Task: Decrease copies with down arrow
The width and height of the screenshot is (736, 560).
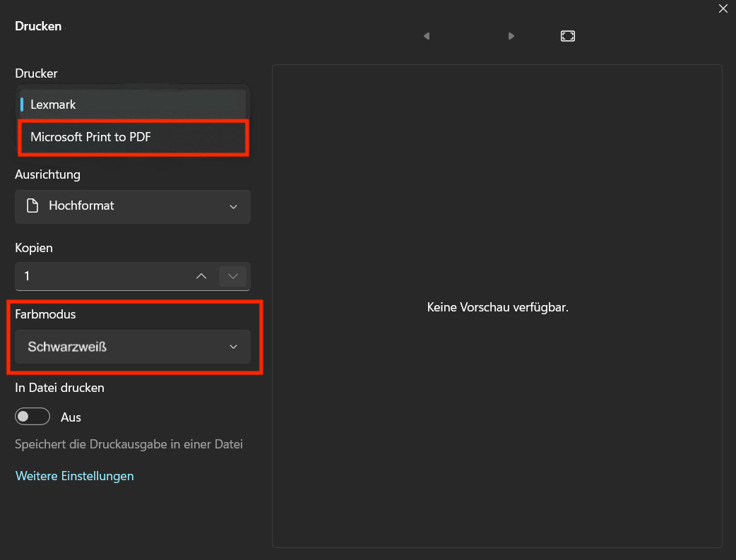Action: [x=233, y=276]
